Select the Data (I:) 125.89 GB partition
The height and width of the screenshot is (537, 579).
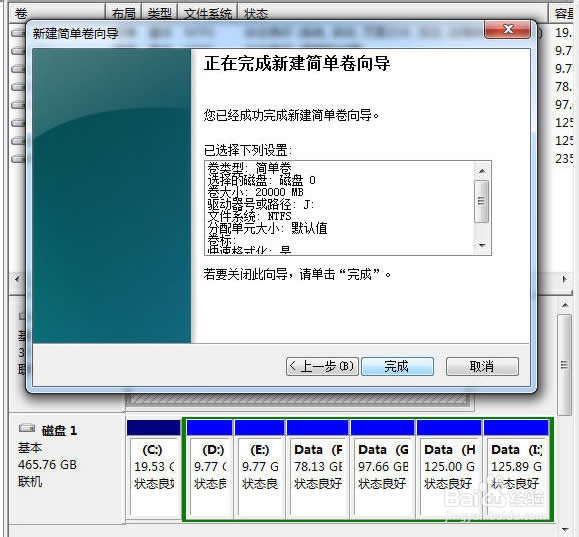[516, 469]
